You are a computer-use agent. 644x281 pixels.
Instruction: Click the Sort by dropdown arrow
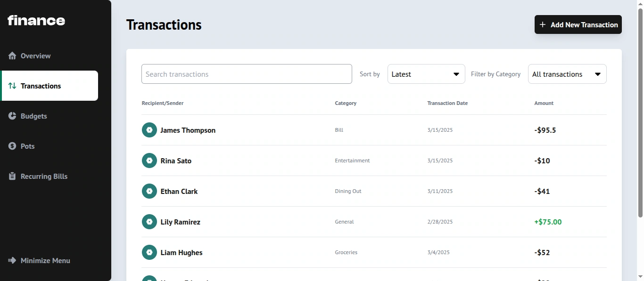(456, 74)
